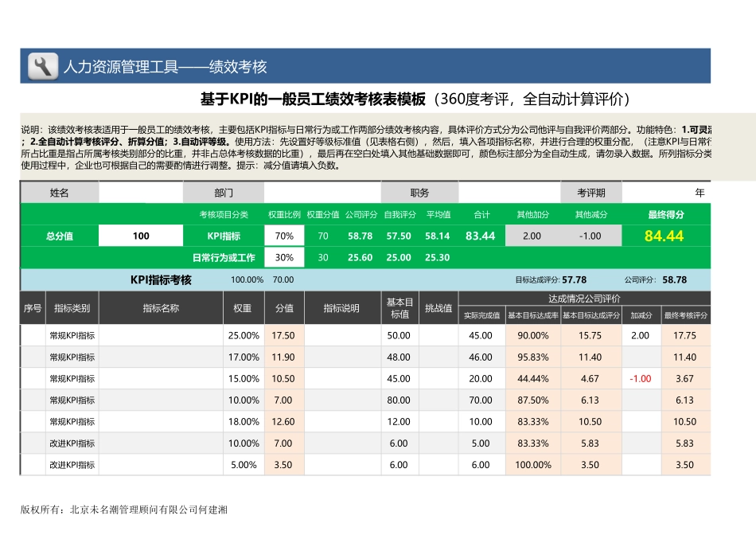The image size is (756, 535).
Task: Click the 职务 position entry cell
Action: (x=509, y=193)
